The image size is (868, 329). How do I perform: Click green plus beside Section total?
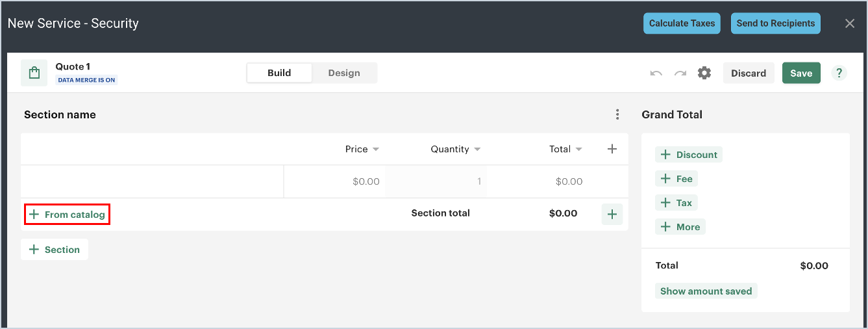[612, 214]
